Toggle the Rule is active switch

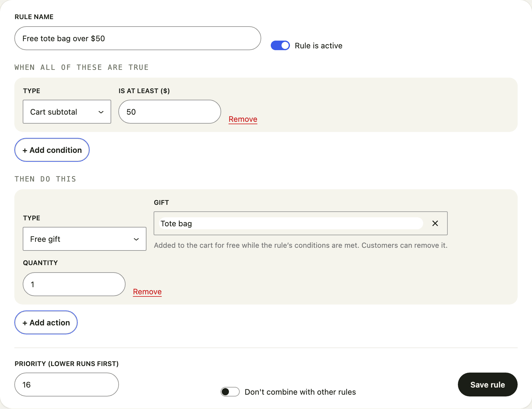coord(280,45)
